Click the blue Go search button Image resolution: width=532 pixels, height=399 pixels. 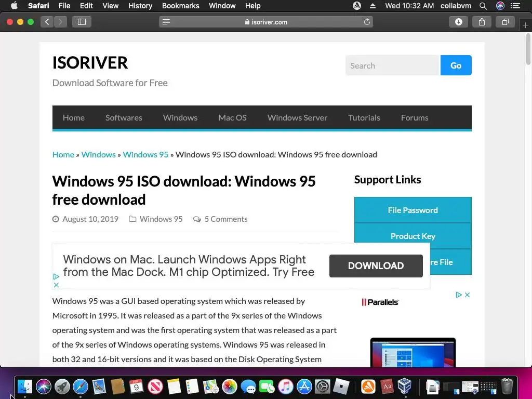point(456,65)
